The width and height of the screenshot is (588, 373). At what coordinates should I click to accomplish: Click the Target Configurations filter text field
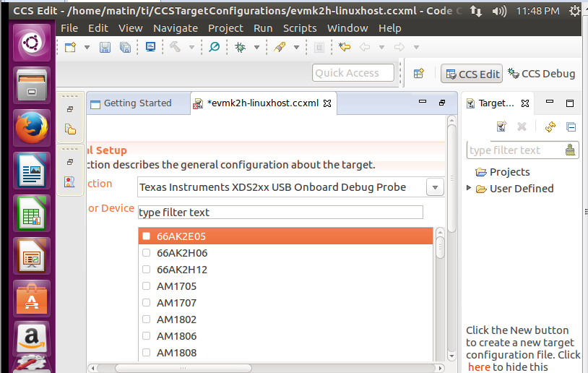(515, 150)
